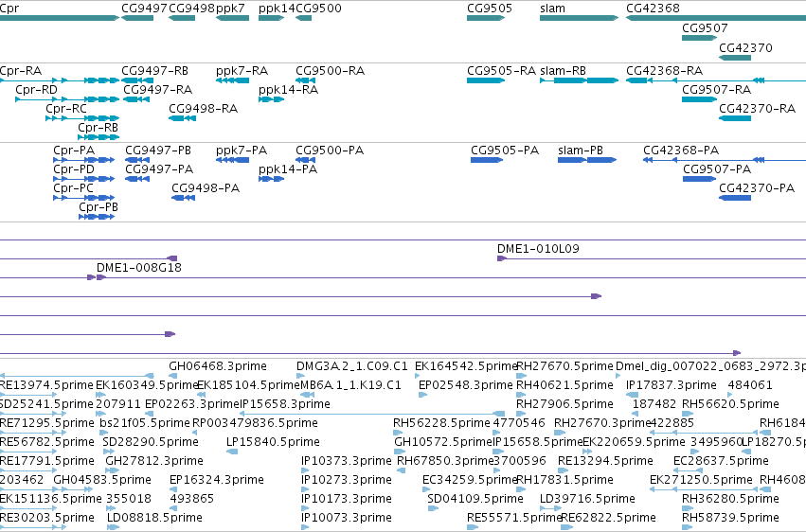Select the Cpr-PD coding sequence

pos(83,179)
